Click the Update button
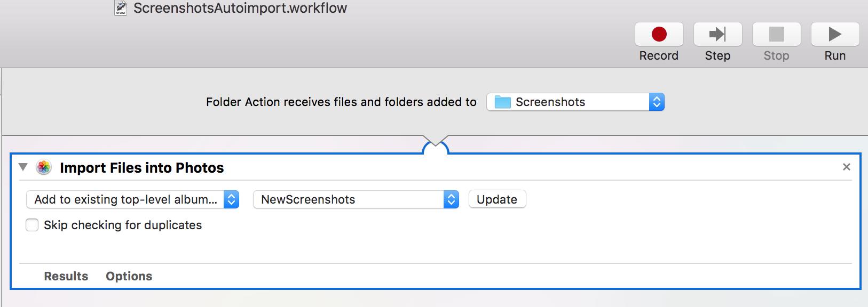 pyautogui.click(x=496, y=199)
